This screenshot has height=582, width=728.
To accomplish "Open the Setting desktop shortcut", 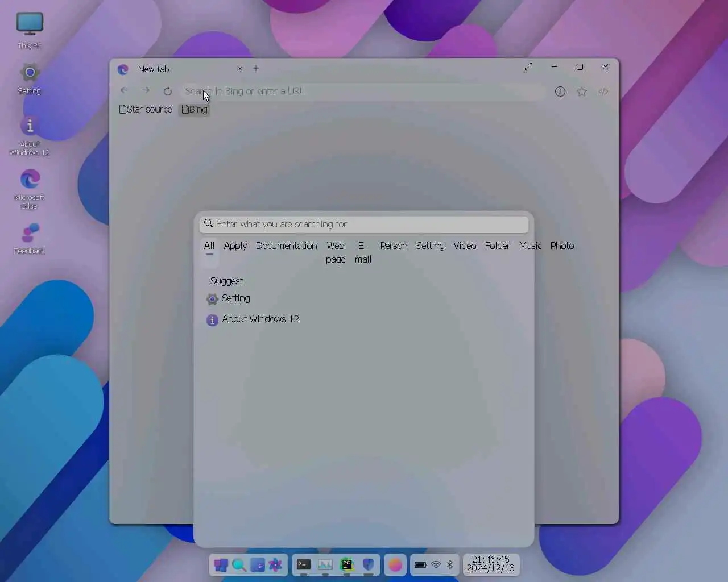I will click(x=30, y=78).
